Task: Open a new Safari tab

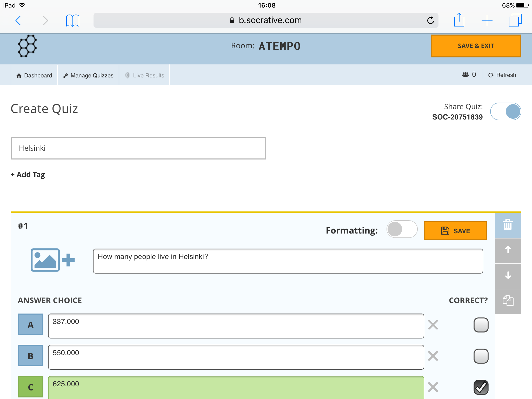Action: [487, 21]
